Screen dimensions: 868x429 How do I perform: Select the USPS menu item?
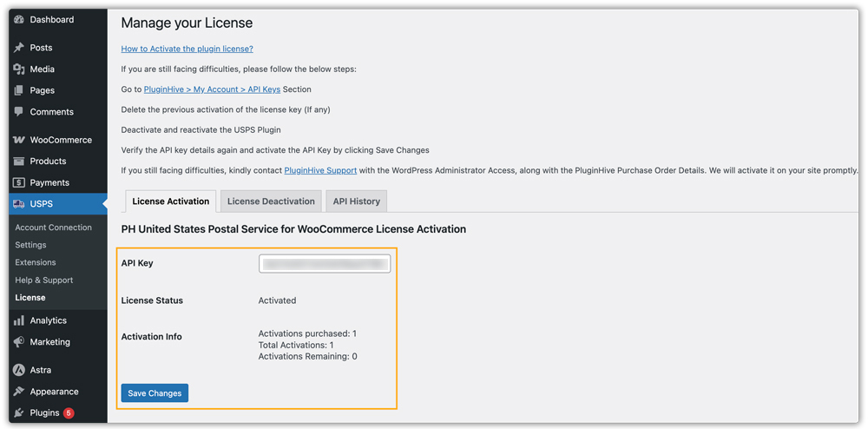click(x=58, y=204)
